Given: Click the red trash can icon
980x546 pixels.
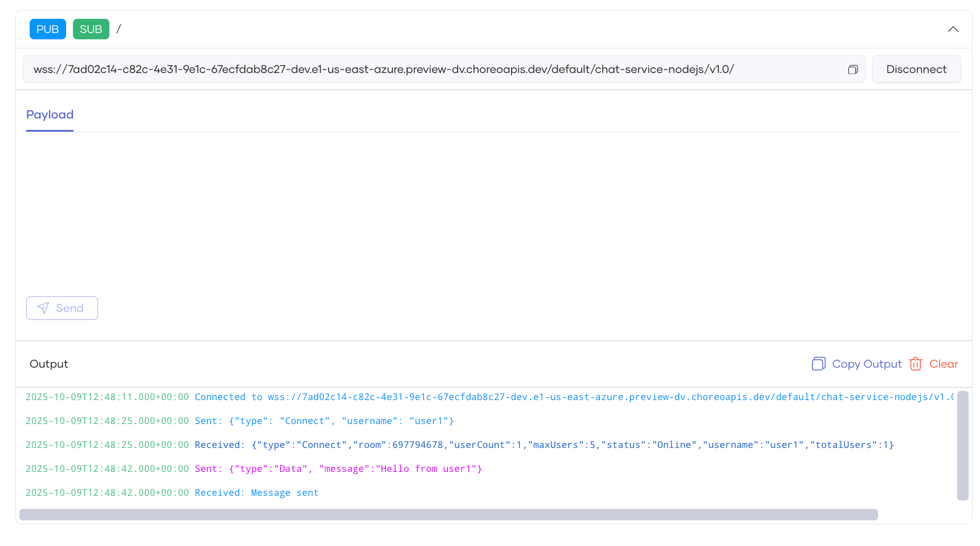Looking at the screenshot, I should pyautogui.click(x=915, y=364).
